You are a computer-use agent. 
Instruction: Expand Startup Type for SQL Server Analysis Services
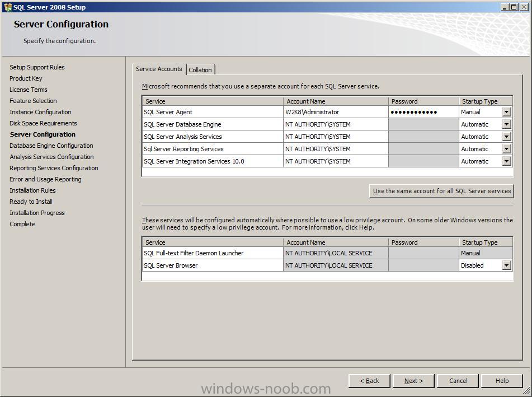pos(507,137)
